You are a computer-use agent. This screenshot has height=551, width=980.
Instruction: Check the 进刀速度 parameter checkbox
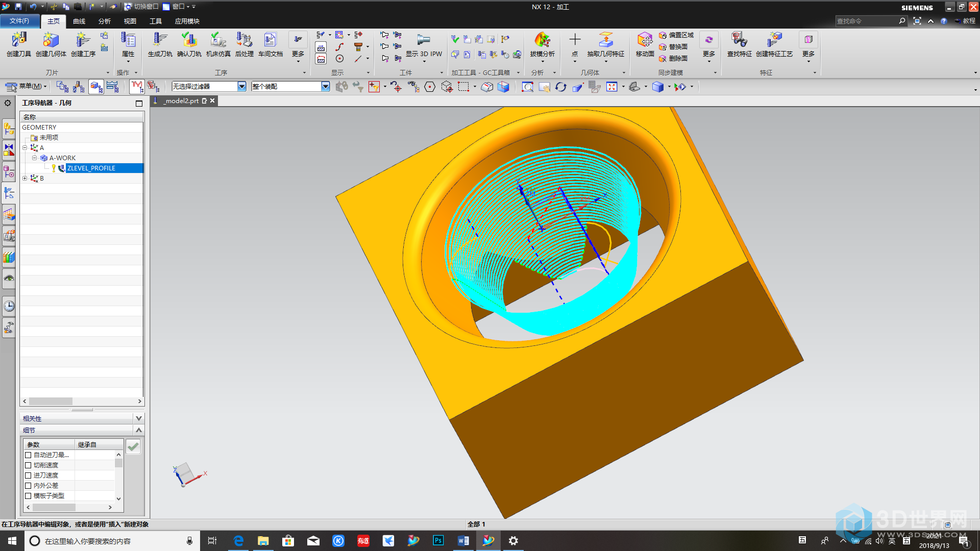pos(28,475)
